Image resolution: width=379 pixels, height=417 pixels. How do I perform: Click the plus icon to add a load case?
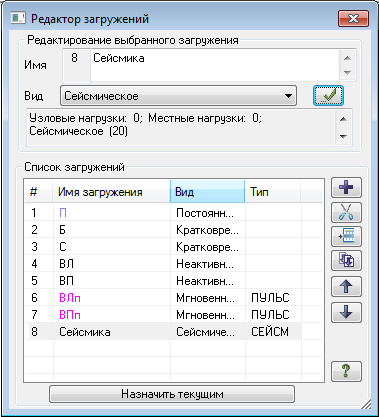[346, 188]
